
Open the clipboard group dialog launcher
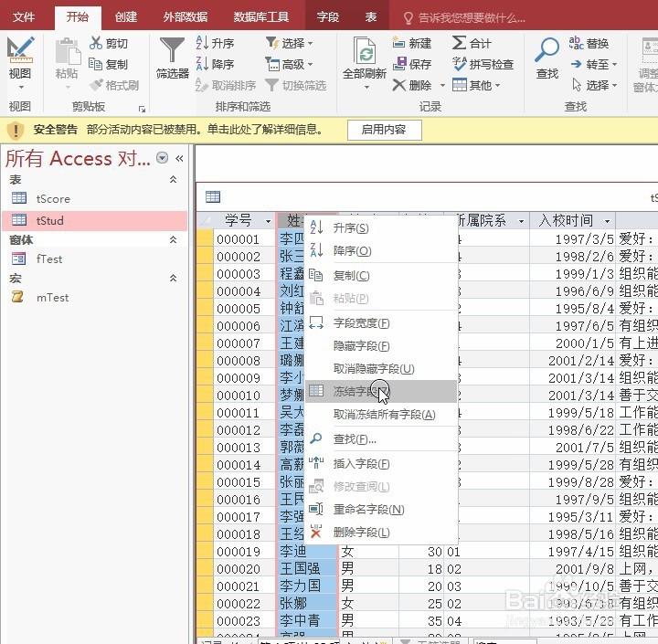(x=142, y=109)
